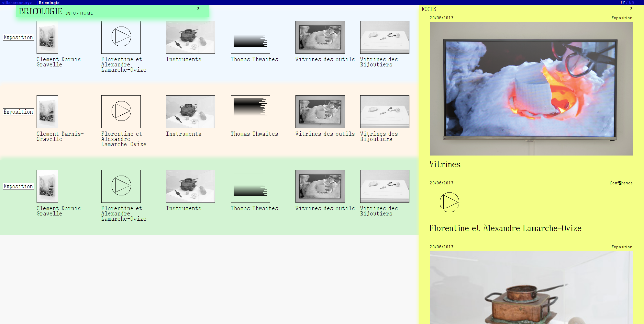Click play icon in third row

(x=121, y=186)
